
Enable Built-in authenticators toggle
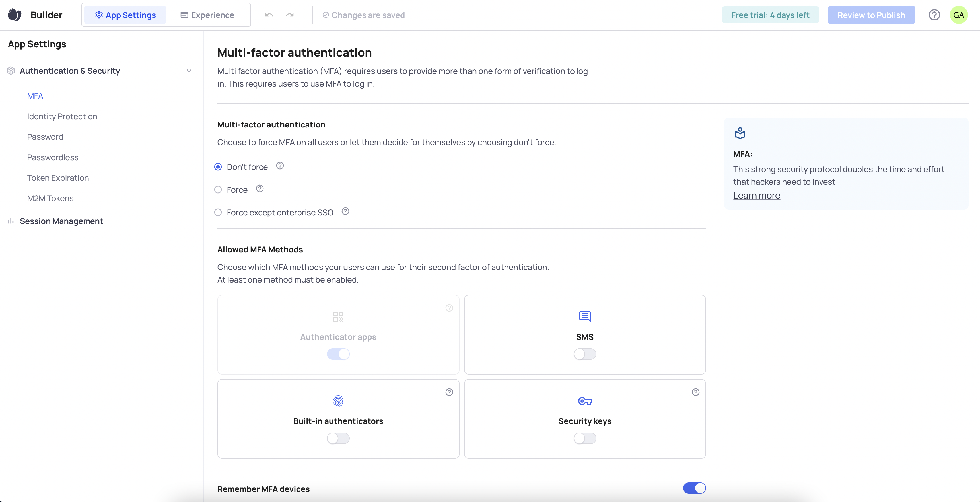pos(338,438)
